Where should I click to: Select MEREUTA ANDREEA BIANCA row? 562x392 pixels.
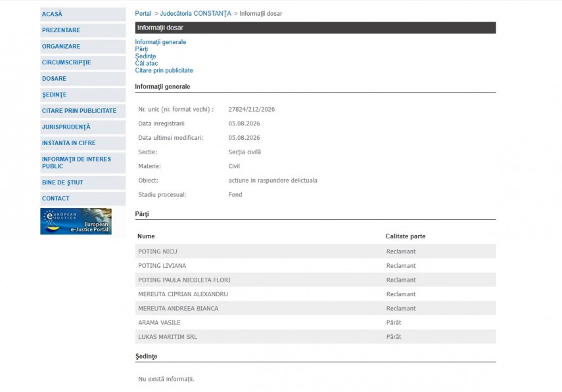click(x=316, y=308)
